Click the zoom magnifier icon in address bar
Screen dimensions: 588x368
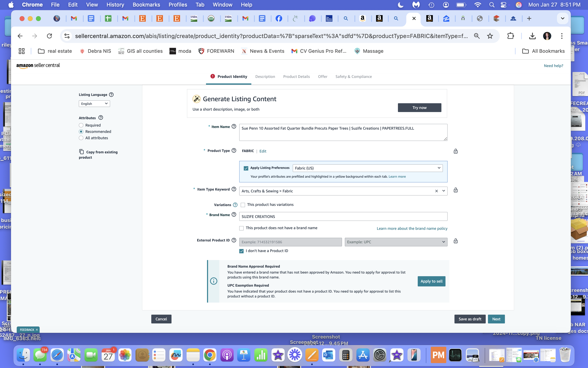point(477,36)
